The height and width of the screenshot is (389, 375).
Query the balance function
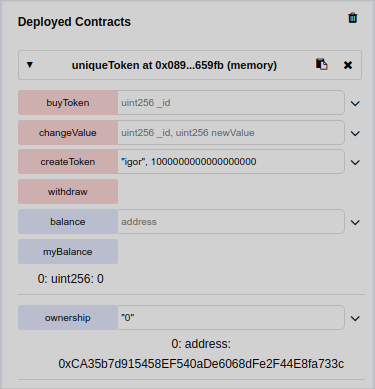point(68,222)
